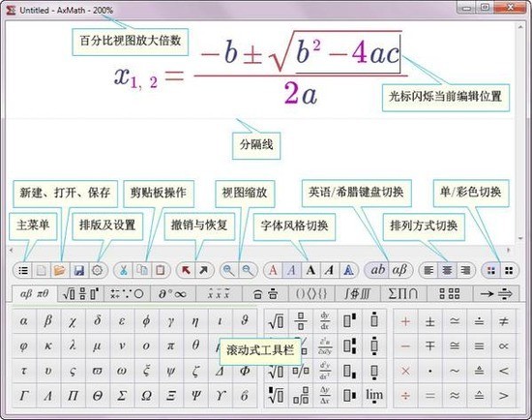Viewport: 532px width, 420px height.
Task: Open settings gear icon in the toolbar
Action: (x=97, y=271)
